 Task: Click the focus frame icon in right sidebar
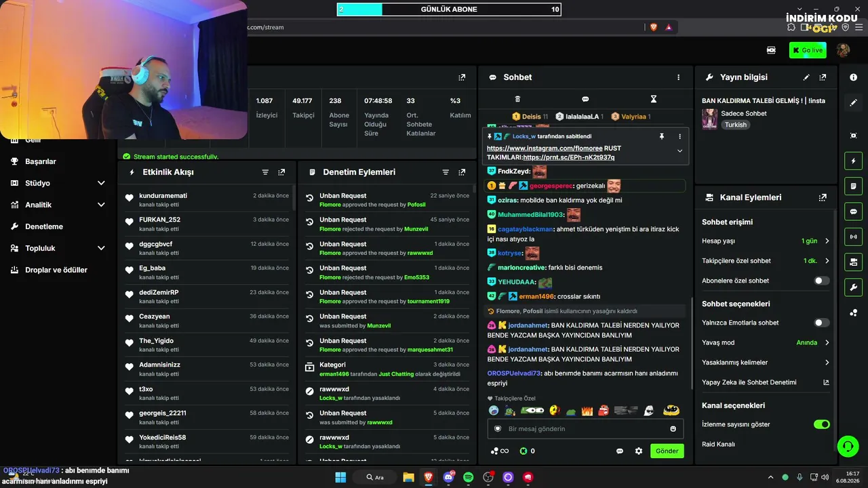pos(853,136)
